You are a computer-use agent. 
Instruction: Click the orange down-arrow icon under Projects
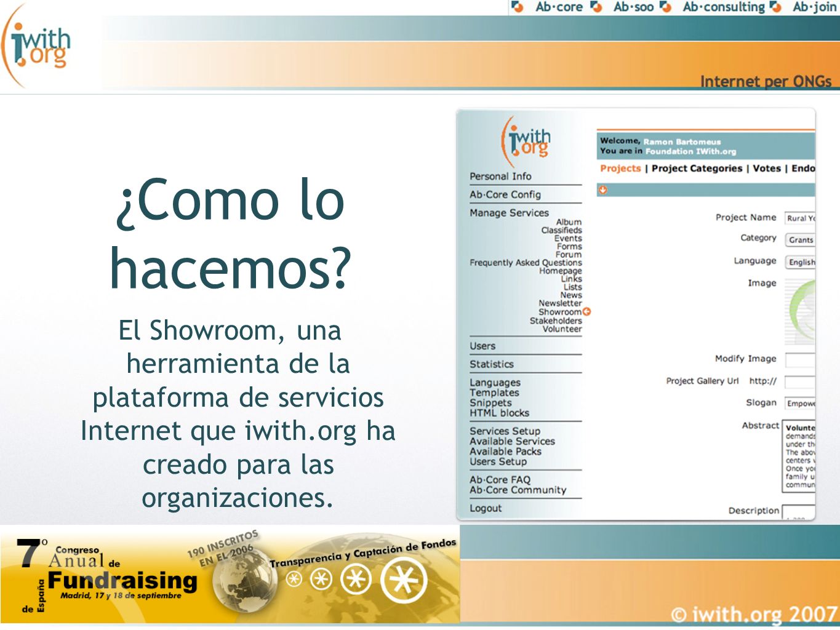603,189
